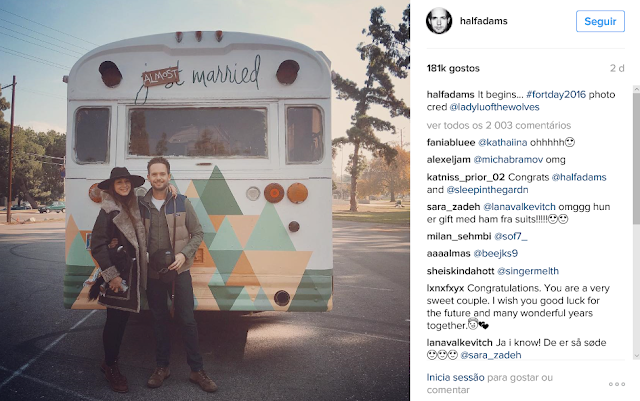Open the #fortday2016 hashtag link

[x=556, y=94]
